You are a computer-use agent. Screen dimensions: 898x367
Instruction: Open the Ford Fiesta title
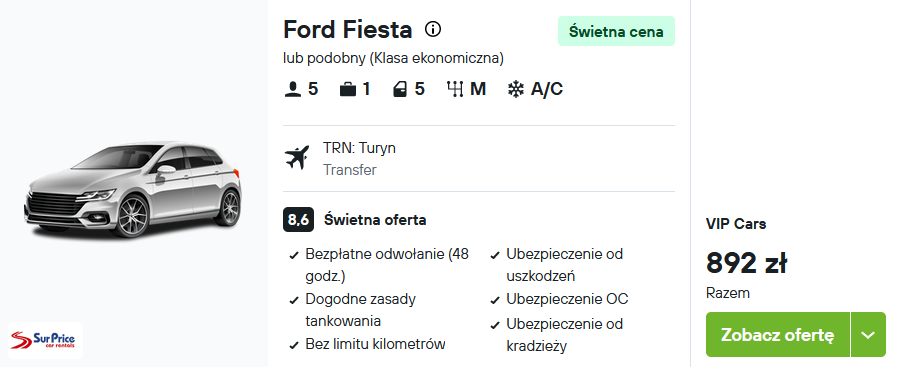[348, 30]
